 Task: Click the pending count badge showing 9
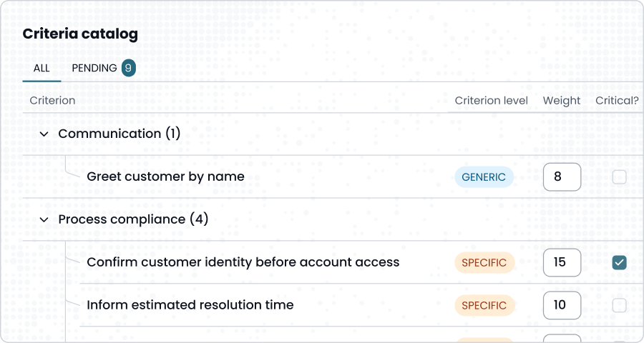pyautogui.click(x=128, y=69)
